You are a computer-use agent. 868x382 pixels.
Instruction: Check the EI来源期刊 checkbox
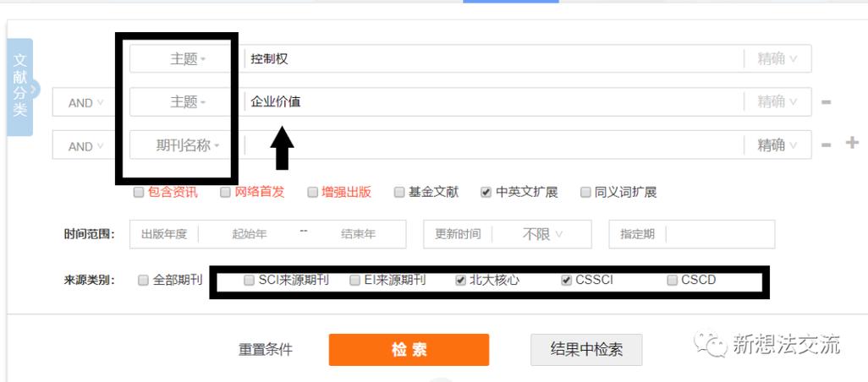pos(354,281)
